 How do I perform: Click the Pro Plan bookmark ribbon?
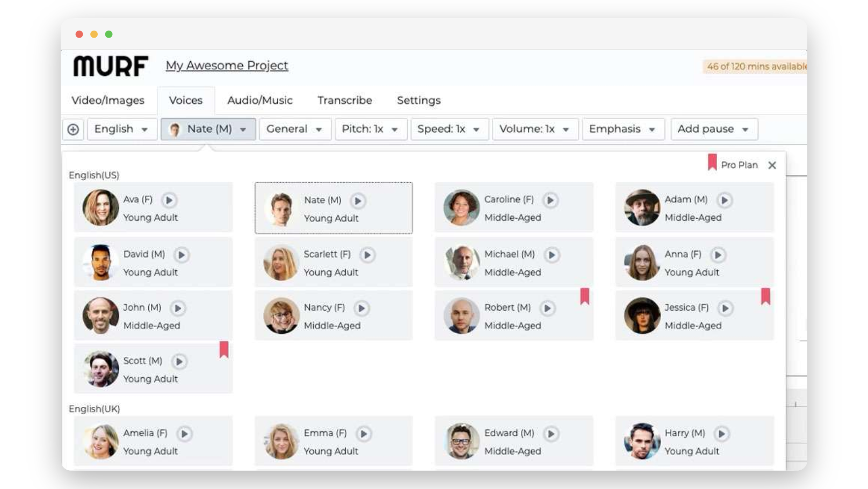[713, 161]
